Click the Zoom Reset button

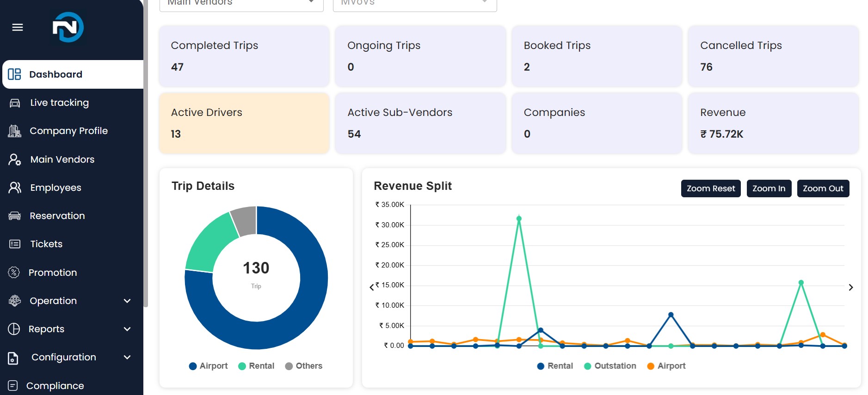point(711,188)
